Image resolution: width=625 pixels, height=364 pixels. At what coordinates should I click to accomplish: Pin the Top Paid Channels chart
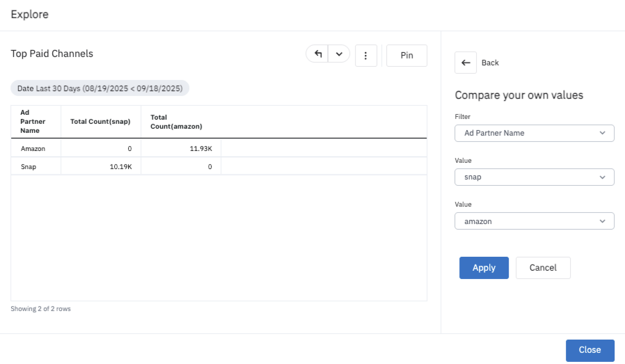coord(406,56)
